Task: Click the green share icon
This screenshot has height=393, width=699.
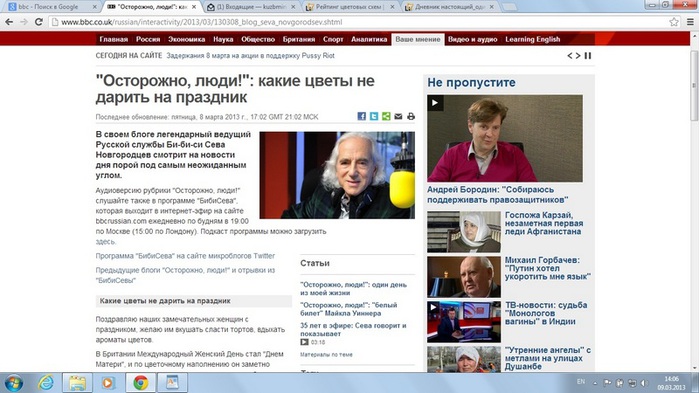Action: click(386, 116)
